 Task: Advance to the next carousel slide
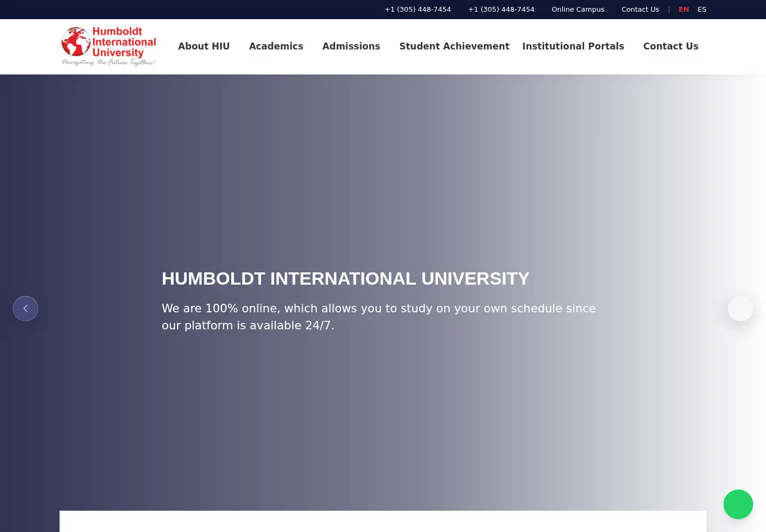(740, 309)
